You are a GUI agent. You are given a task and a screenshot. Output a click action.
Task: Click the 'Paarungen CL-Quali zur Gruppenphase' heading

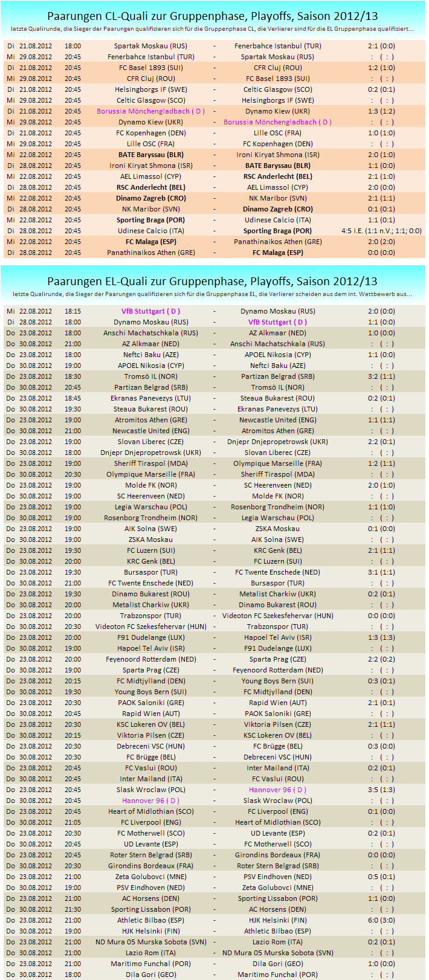point(212,16)
